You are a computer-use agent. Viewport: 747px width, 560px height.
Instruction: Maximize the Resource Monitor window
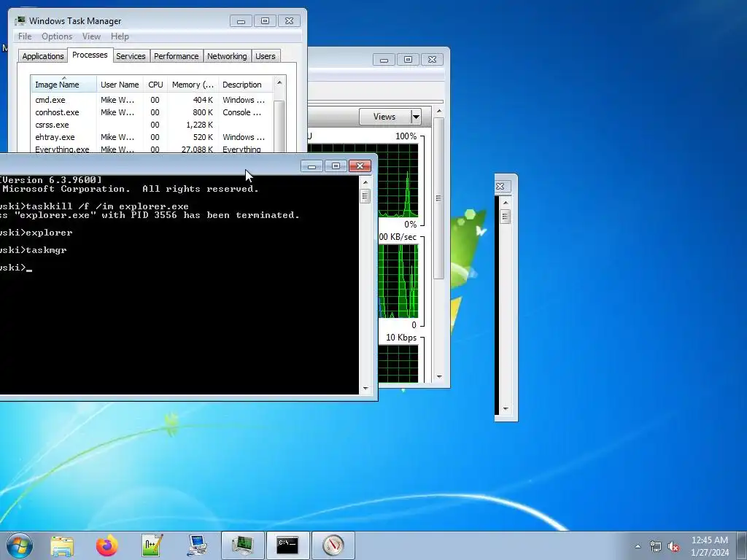coord(408,60)
